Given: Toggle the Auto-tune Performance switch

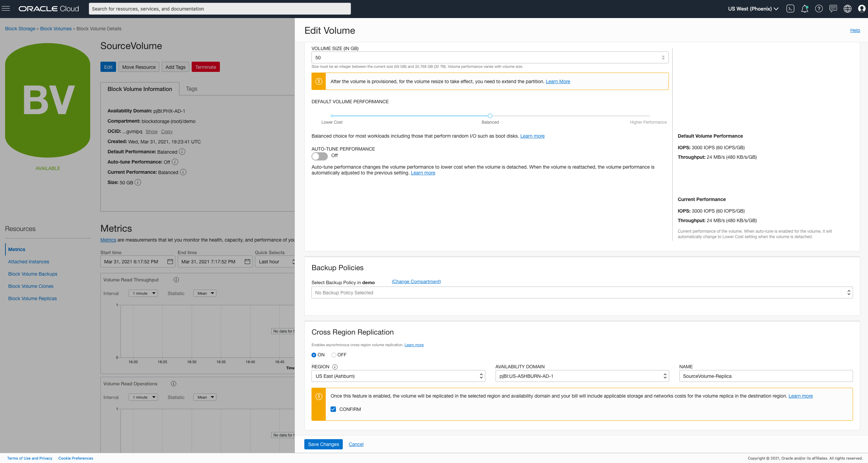Looking at the screenshot, I should pos(319,156).
